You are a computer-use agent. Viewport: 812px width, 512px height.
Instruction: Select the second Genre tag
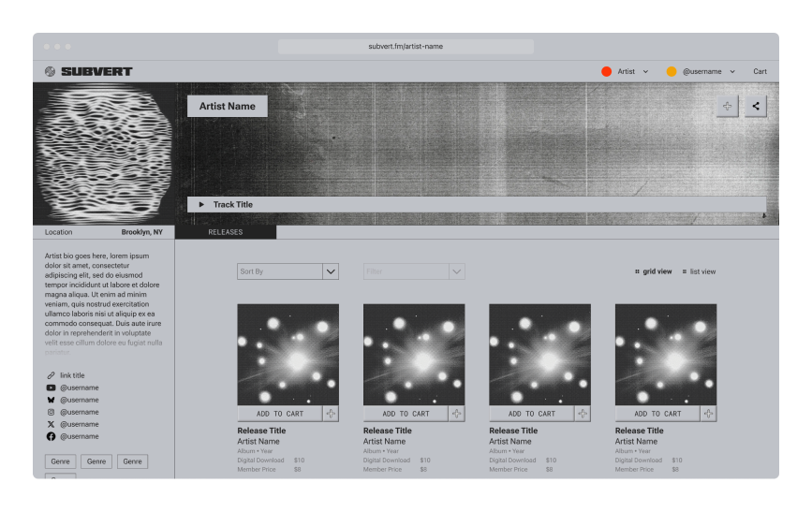pos(96,461)
